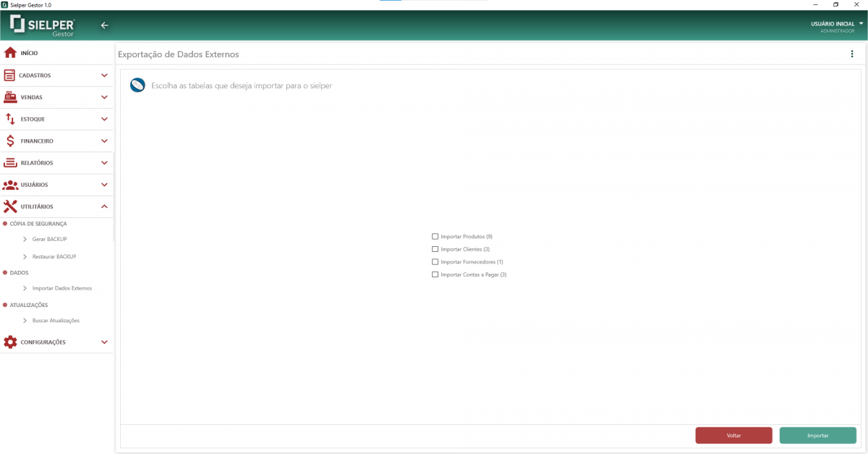
Task: Open the three-dot options menu
Action: click(851, 54)
